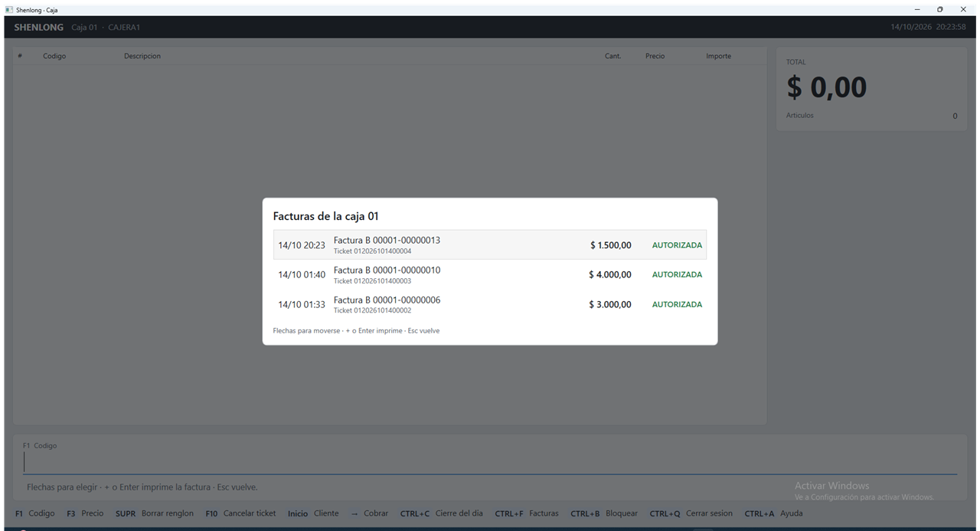
Task: Click AUTORIZADA status of the 01:33 invoice
Action: [x=677, y=304]
